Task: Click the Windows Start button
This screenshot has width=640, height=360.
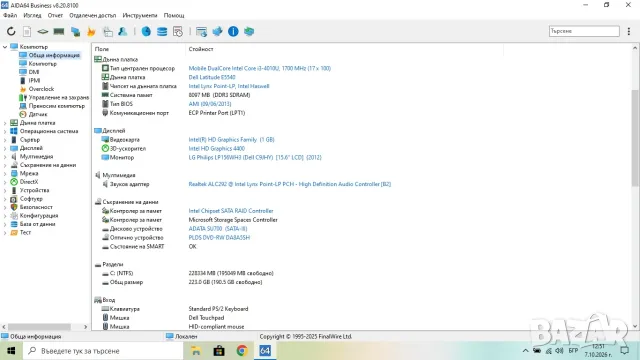Action: (x=11, y=351)
